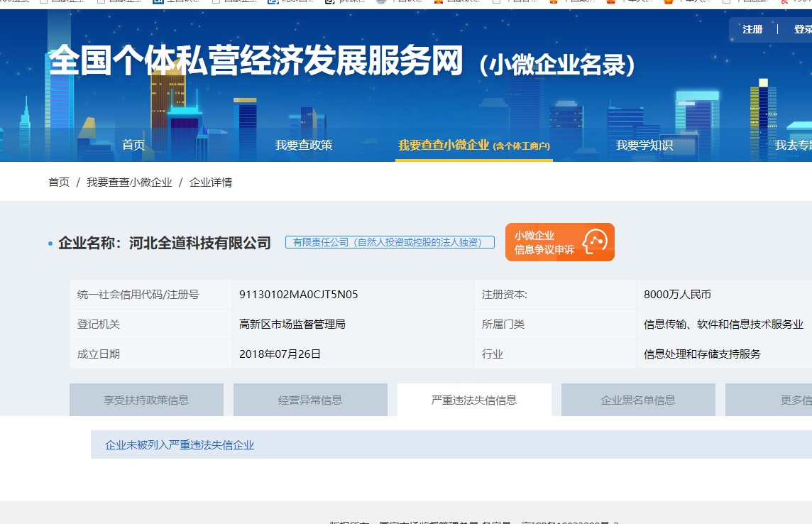Image resolution: width=812 pixels, height=524 pixels.
Task: Click the 高新区市场监督管理局 value
Action: 292,324
